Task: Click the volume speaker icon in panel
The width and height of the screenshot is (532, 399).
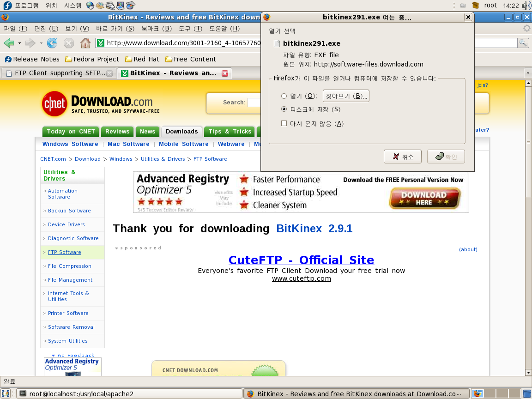Action: tap(526, 6)
